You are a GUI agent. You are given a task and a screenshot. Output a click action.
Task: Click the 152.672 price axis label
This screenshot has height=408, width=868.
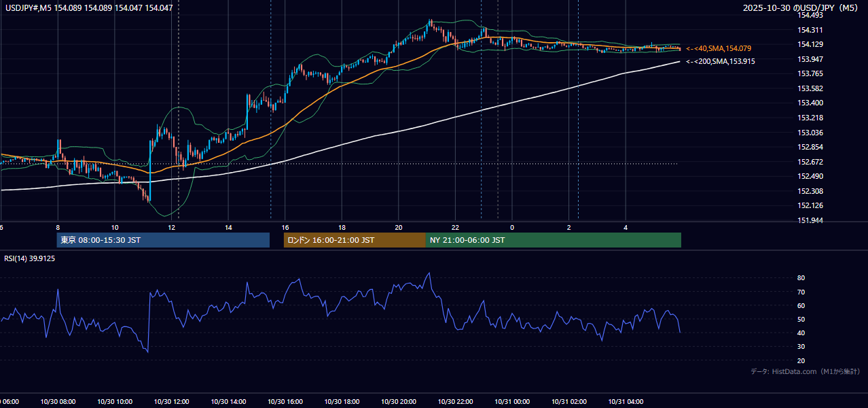(x=810, y=162)
